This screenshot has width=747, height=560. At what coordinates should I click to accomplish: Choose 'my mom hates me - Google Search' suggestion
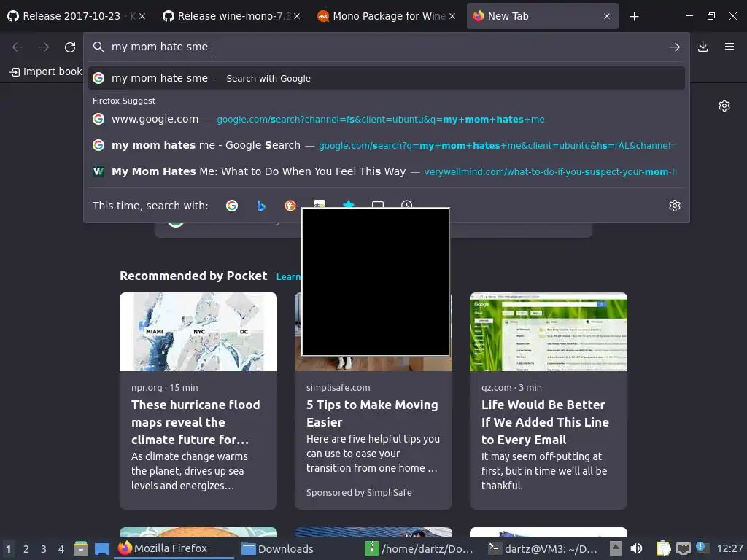pyautogui.click(x=387, y=145)
